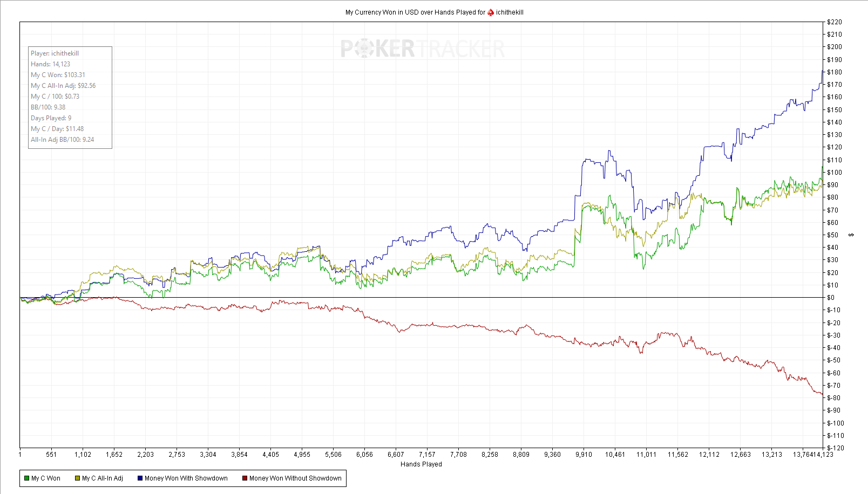Image resolution: width=868 pixels, height=494 pixels.
Task: Click the blue Money Won With Showdown swatch
Action: click(x=140, y=478)
